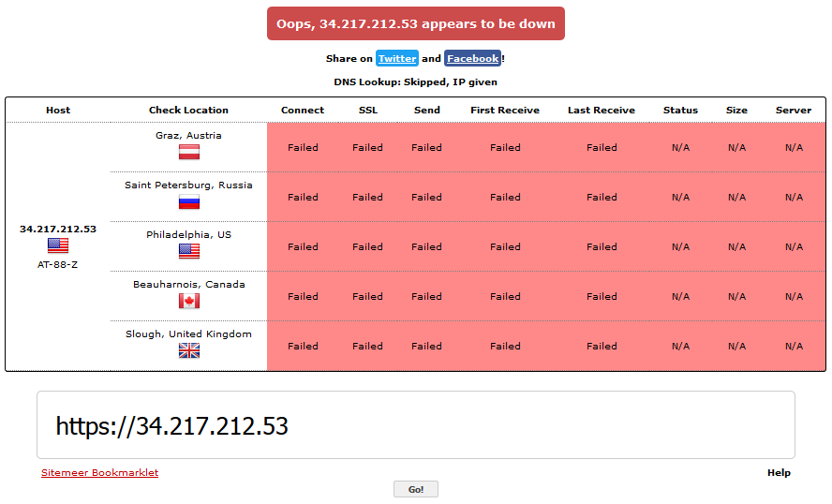The height and width of the screenshot is (504, 832).
Task: Click the Beauharnois, Canada location text
Action: pyautogui.click(x=189, y=285)
